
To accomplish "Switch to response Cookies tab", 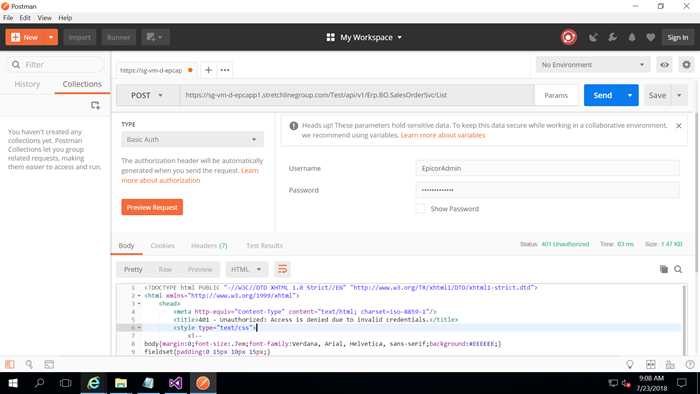I will pyautogui.click(x=162, y=245).
